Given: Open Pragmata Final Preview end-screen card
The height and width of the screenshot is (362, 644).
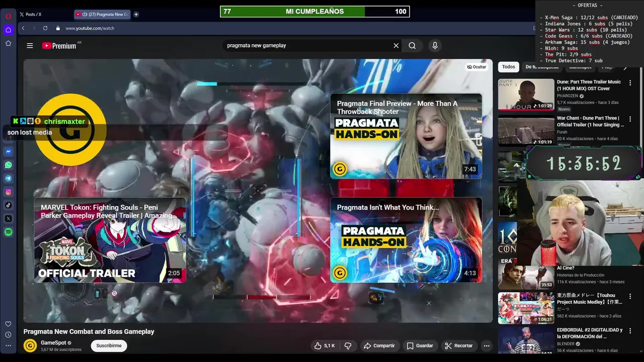Looking at the screenshot, I should click(406, 136).
